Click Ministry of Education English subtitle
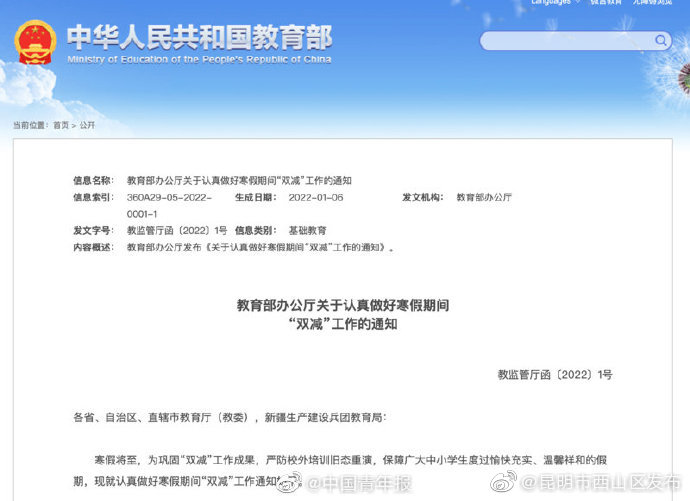Viewport: 690px width, 501px height. click(x=199, y=59)
